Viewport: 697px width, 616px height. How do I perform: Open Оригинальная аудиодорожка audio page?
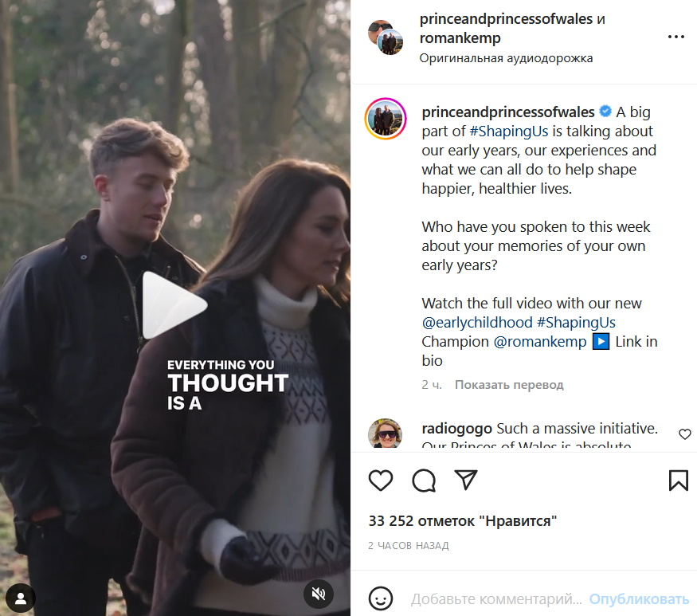click(506, 58)
